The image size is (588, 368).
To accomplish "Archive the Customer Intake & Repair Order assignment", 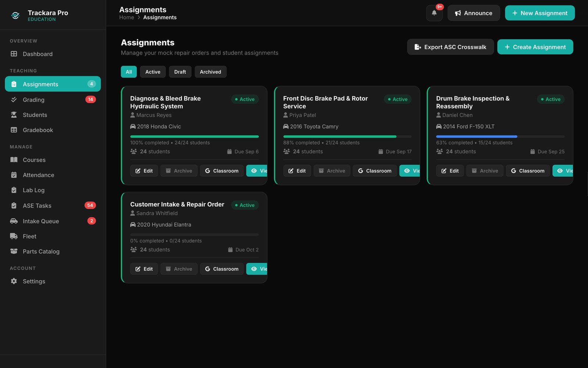I will point(179,269).
